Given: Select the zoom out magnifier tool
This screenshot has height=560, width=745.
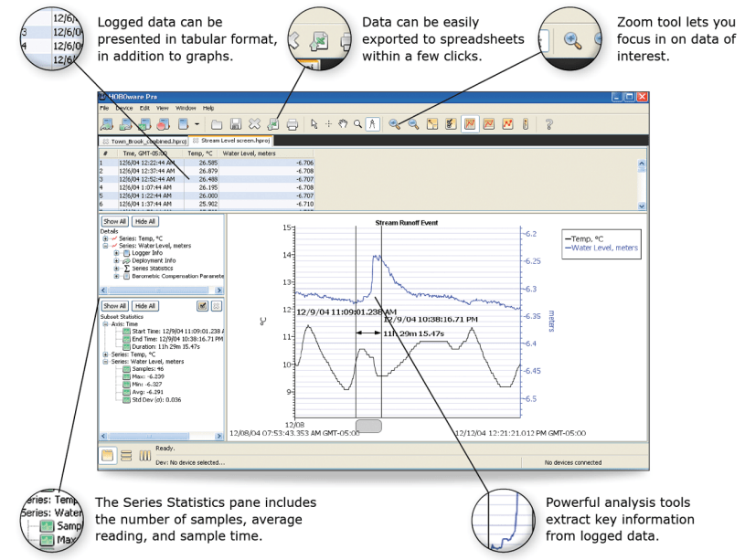Looking at the screenshot, I should [414, 123].
